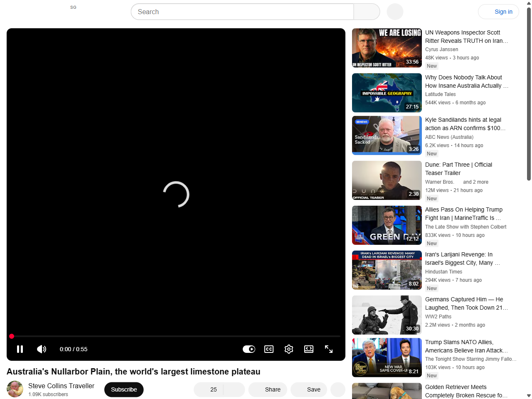Open the video settings gear
The image size is (532, 399).
289,349
